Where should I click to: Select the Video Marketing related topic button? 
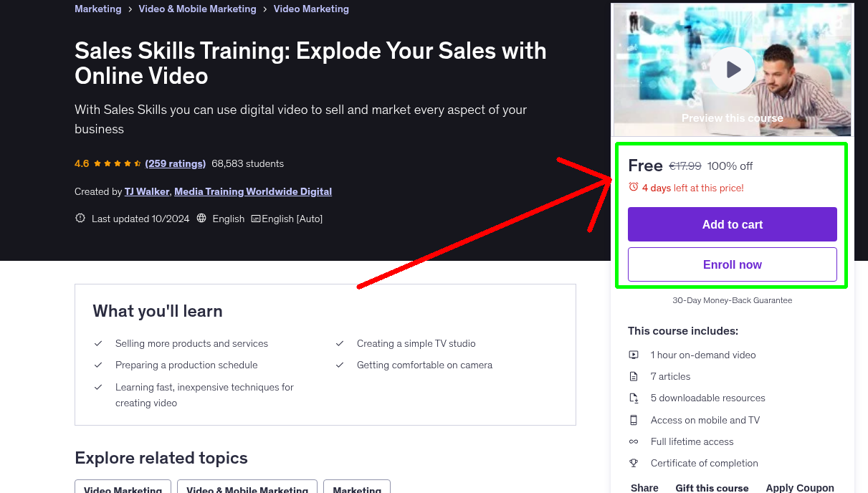123,489
